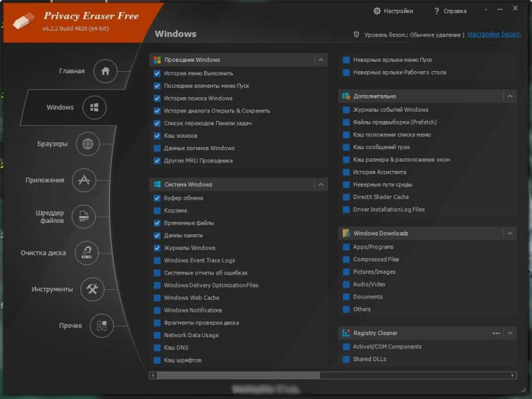Toggle Буфер обмена checkbox
Screen dimensions: 532x399
pos(157,198)
